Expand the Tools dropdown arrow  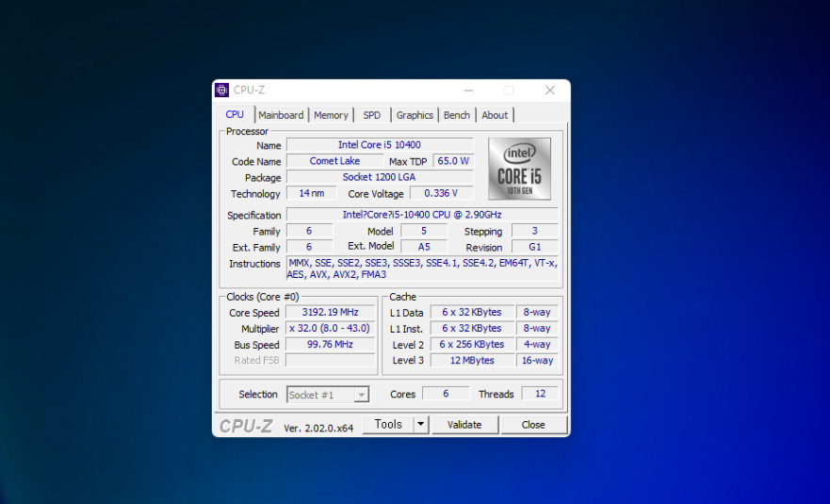421,425
